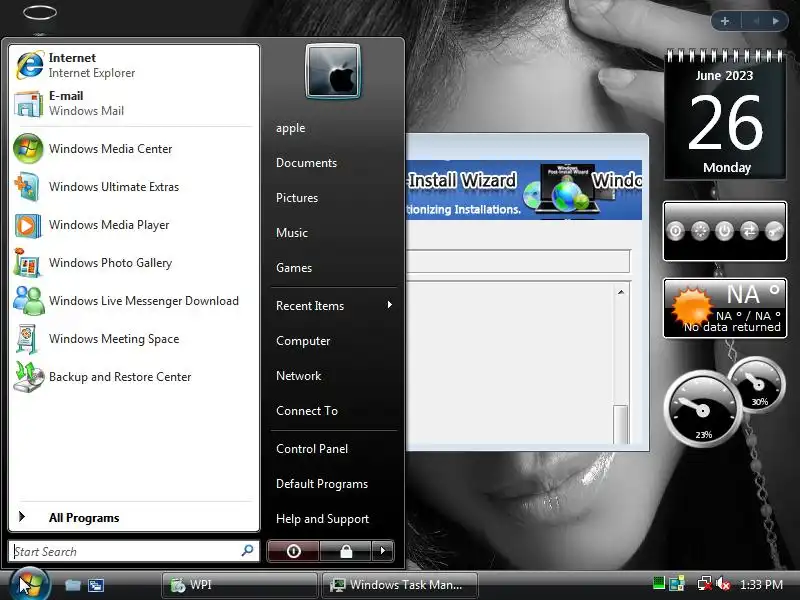
Task: Open Pictures folder link
Action: coord(297,198)
